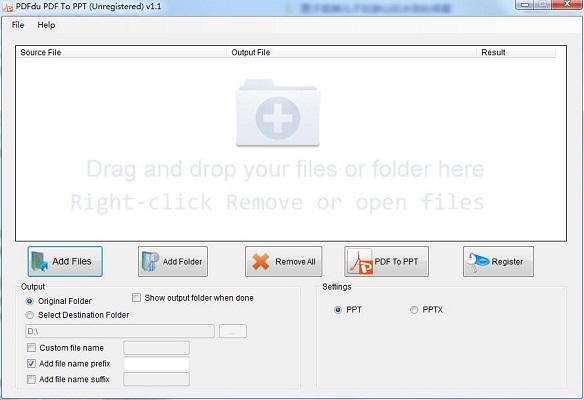Click the Add Files folder icon
584x400 pixels.
point(39,261)
